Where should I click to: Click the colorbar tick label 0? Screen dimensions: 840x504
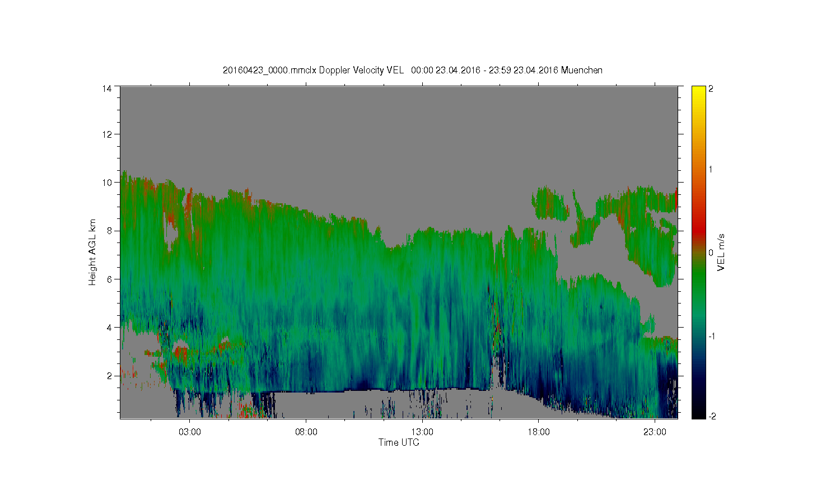711,253
